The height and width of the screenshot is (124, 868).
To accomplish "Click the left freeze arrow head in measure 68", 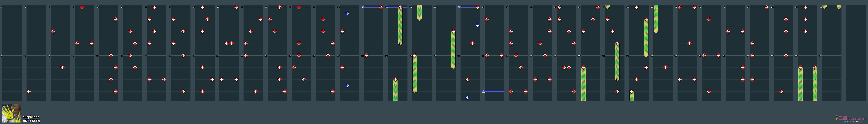I will (801, 68).
